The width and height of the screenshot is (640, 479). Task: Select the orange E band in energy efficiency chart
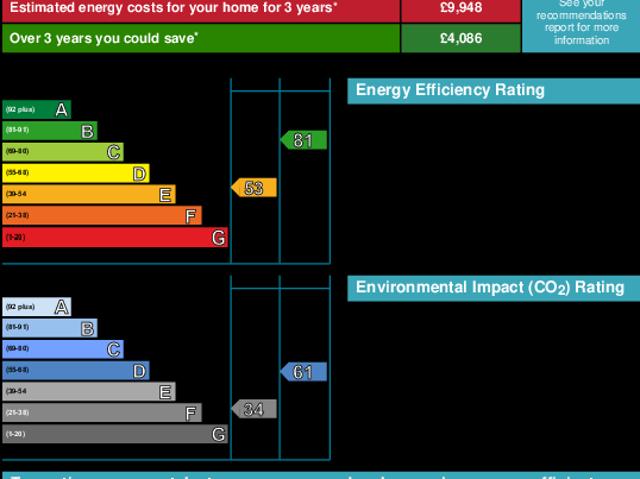point(89,194)
